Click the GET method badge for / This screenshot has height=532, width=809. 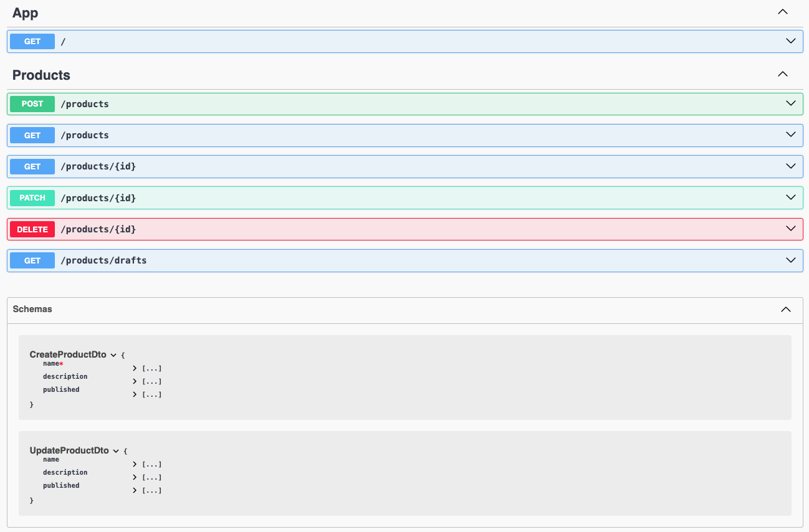[32, 42]
